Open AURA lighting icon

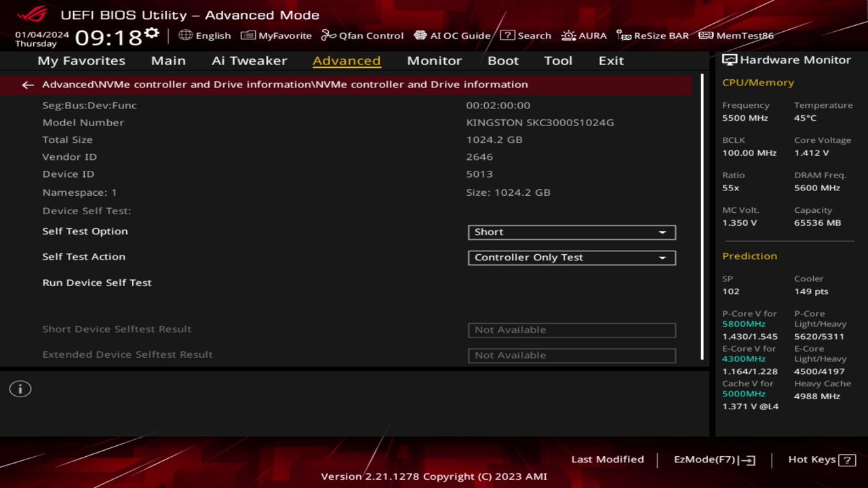tap(568, 35)
